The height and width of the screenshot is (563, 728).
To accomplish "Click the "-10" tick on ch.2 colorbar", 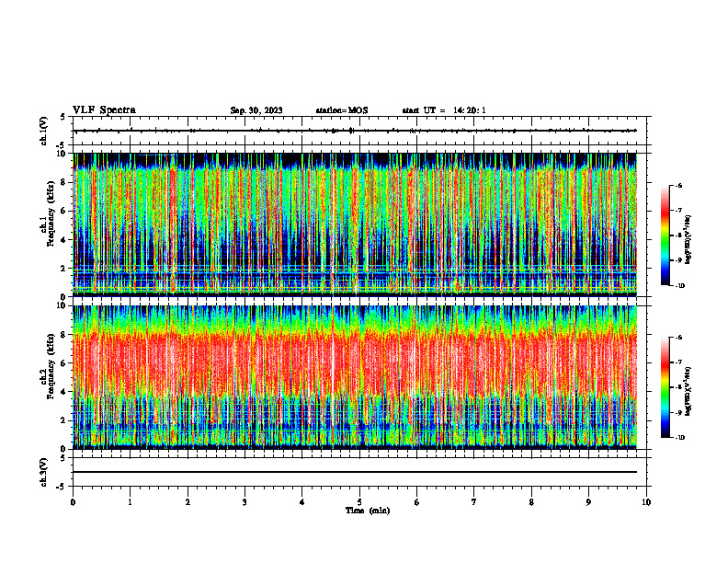I will click(x=679, y=438).
